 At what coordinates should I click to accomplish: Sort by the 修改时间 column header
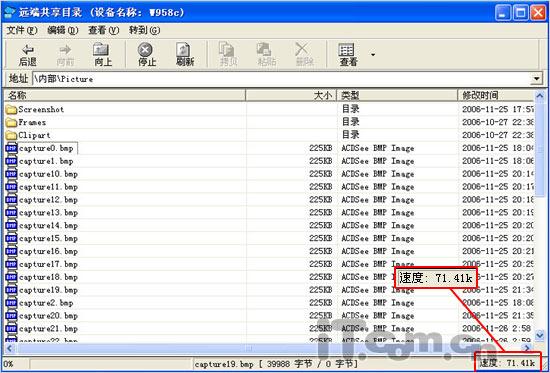(496, 95)
